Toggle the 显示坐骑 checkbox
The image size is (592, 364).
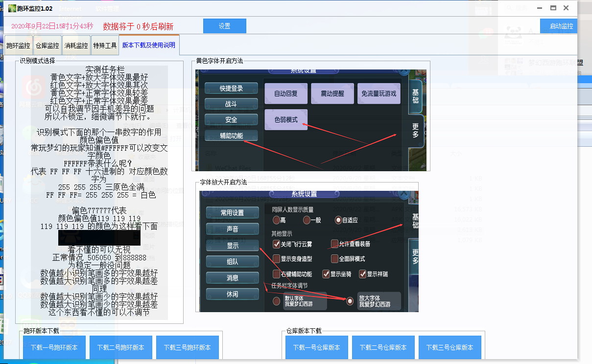coord(326,274)
